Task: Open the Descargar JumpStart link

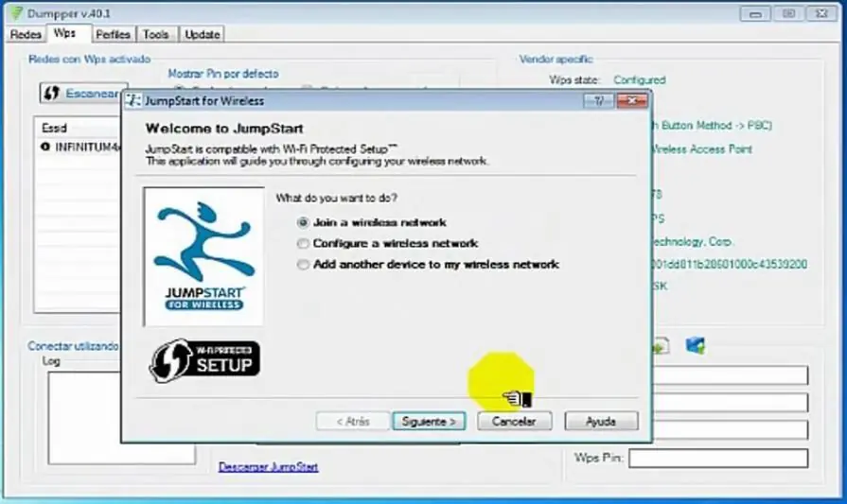Action: tap(269, 467)
